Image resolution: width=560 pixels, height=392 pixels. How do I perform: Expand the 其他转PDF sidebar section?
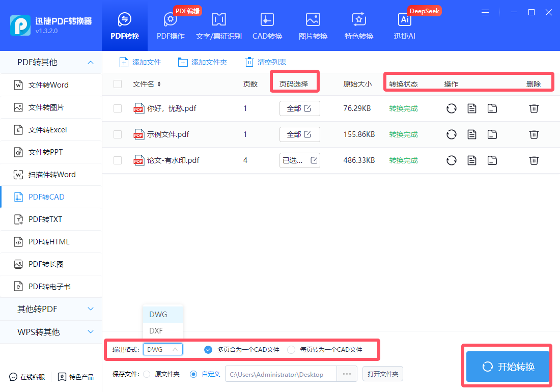click(51, 309)
